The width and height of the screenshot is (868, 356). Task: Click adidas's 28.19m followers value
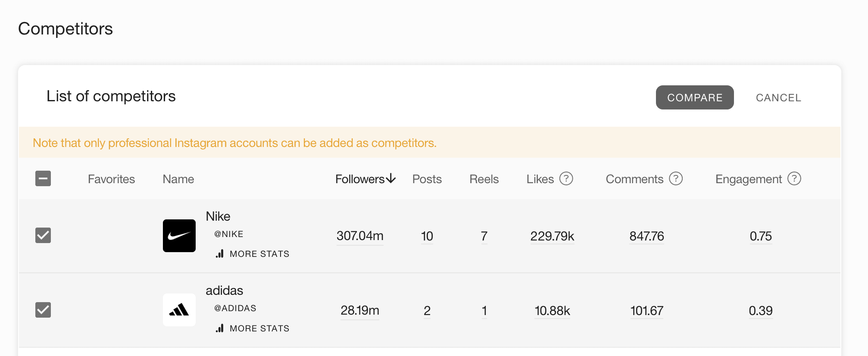click(x=360, y=311)
